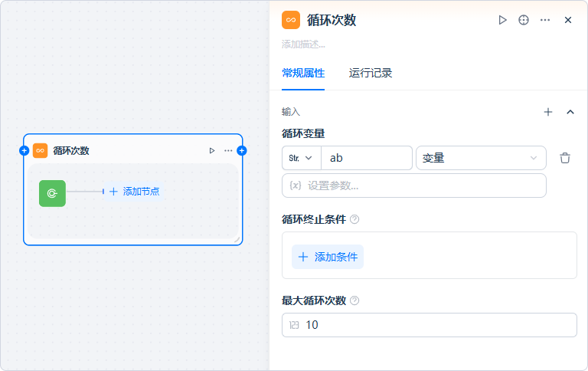Viewport: 588px width, 371px height.
Task: Collapse the 输入 section
Action: [570, 112]
